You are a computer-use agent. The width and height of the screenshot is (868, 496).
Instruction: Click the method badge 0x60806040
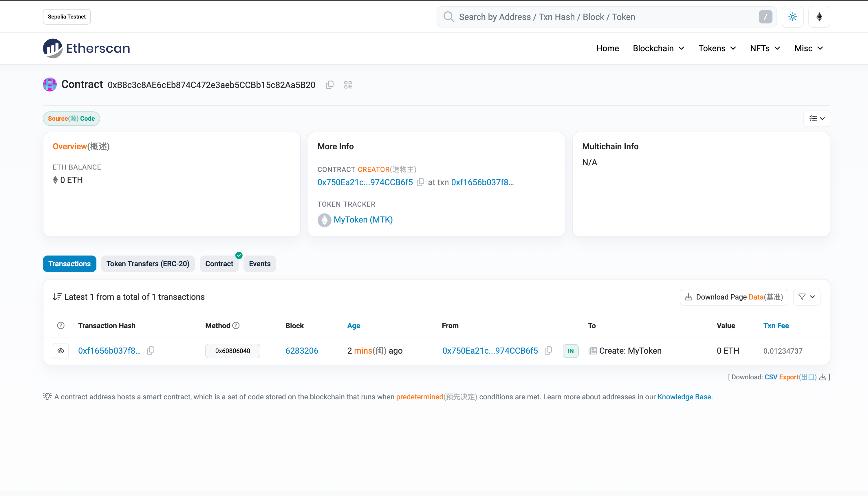coord(232,351)
